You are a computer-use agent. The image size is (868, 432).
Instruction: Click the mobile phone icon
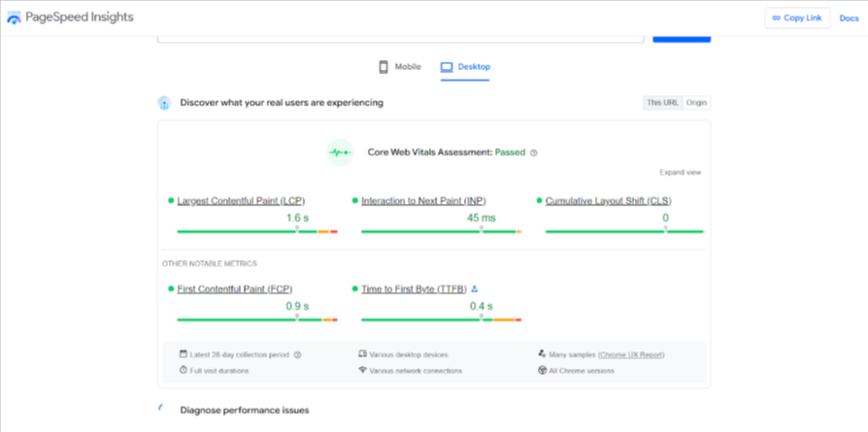pos(384,67)
